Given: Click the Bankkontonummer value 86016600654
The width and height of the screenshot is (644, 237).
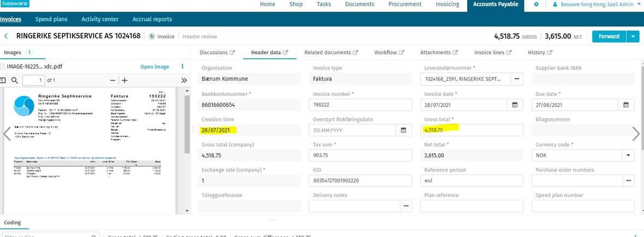Looking at the screenshot, I should (218, 105).
